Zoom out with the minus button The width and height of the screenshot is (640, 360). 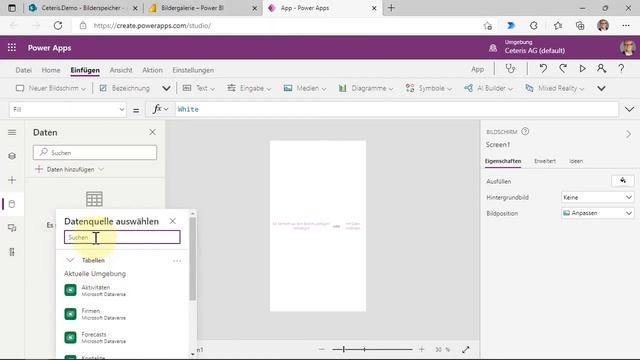(322, 349)
